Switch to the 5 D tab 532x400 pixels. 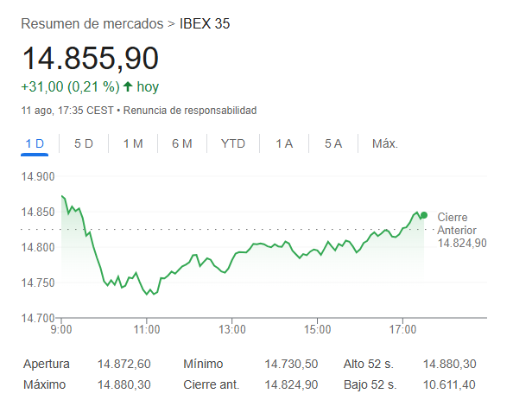coord(84,143)
